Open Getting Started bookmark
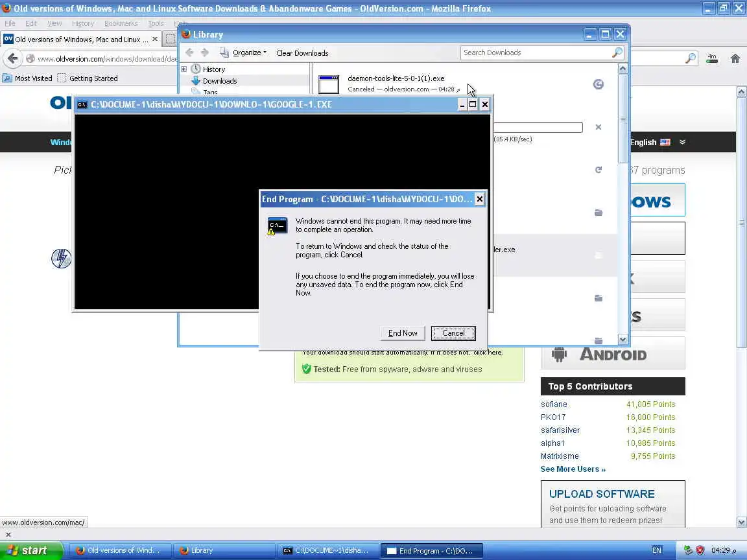Screen dimensions: 747x560 [87, 78]
